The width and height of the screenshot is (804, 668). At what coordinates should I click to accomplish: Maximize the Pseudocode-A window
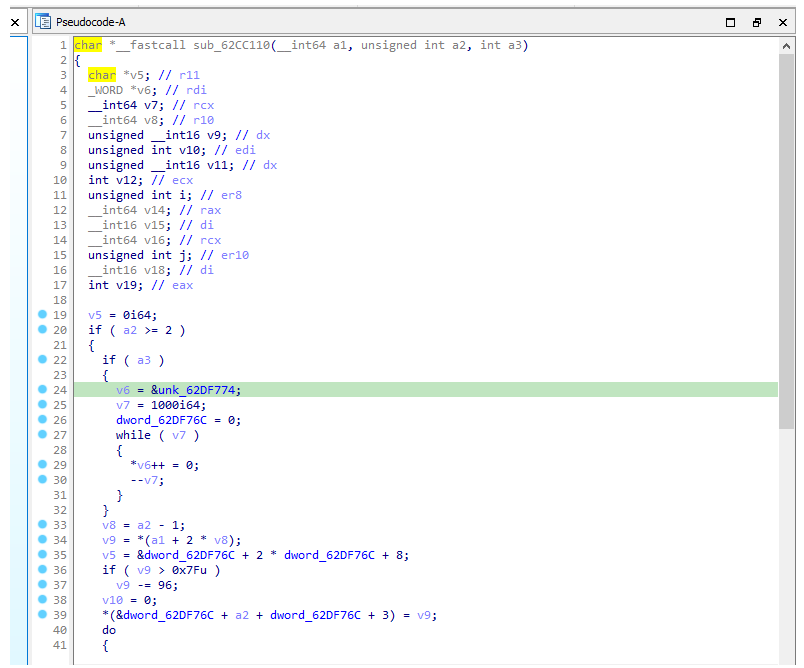point(730,22)
